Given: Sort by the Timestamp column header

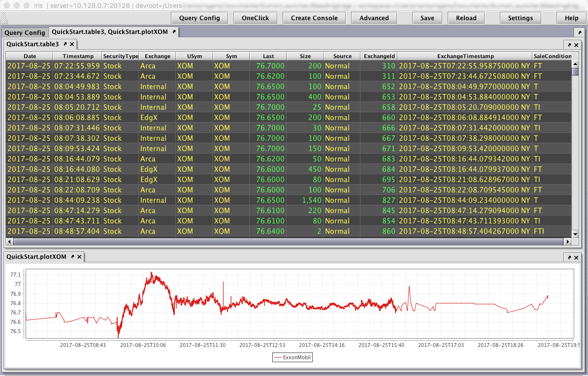Looking at the screenshot, I should (77, 56).
